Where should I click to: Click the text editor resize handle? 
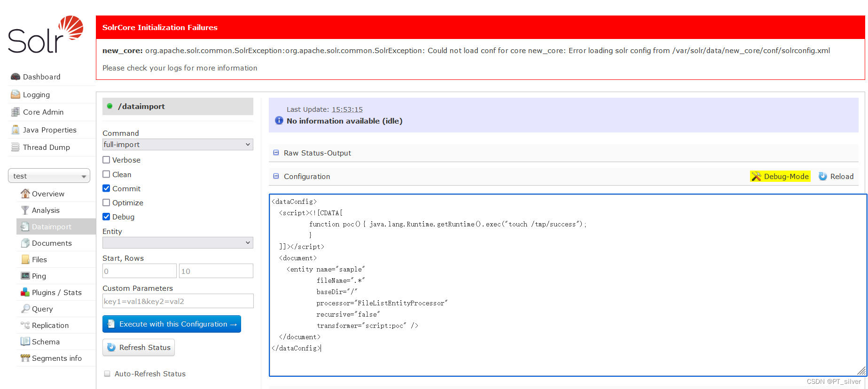pyautogui.click(x=861, y=371)
